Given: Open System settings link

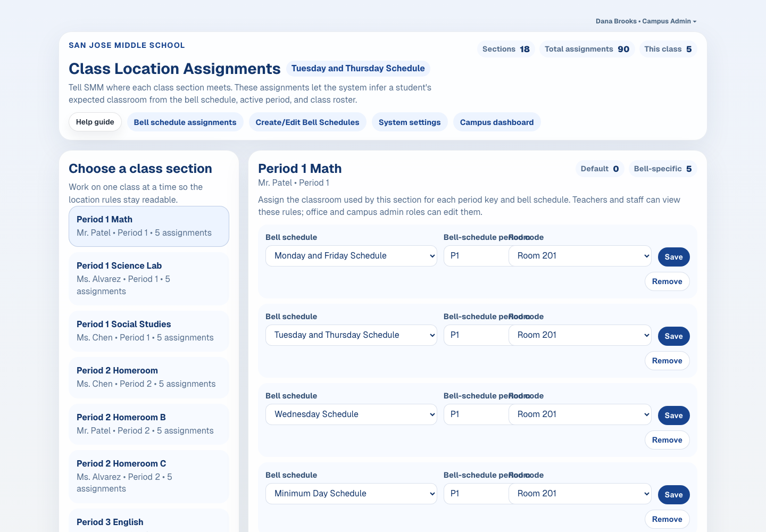Looking at the screenshot, I should 410,122.
